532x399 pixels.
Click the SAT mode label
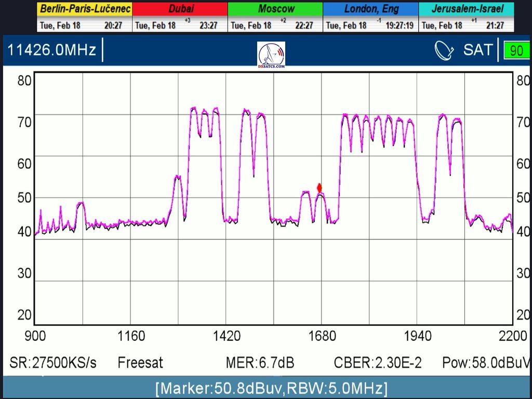coord(477,50)
